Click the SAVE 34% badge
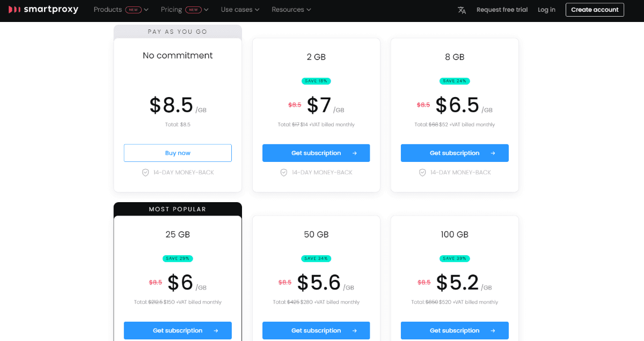The width and height of the screenshot is (644, 341). [x=316, y=258]
